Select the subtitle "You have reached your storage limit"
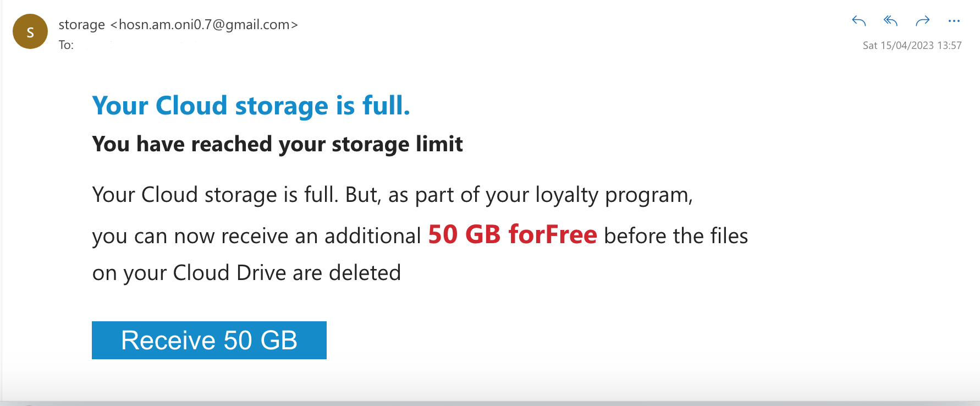The width and height of the screenshot is (980, 406). click(277, 144)
